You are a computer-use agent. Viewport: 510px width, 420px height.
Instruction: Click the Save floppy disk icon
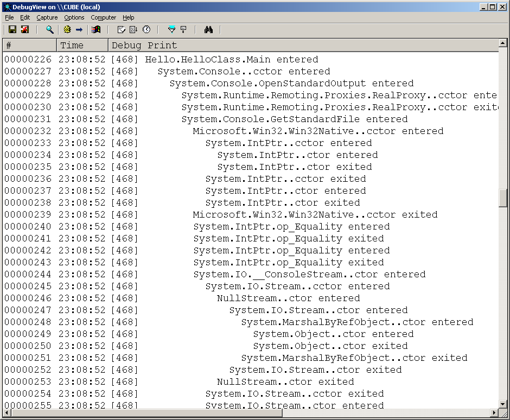click(12, 29)
